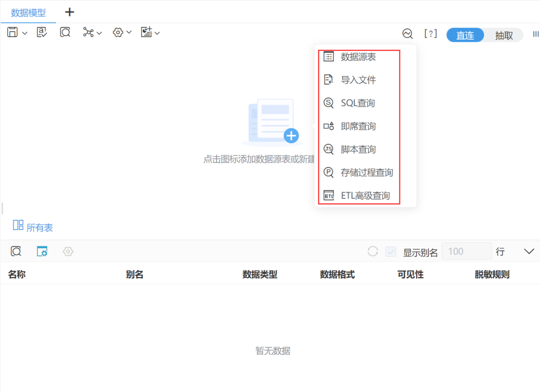This screenshot has height=392, width=540.
Task: Keep 直连 mode selected
Action: click(465, 35)
